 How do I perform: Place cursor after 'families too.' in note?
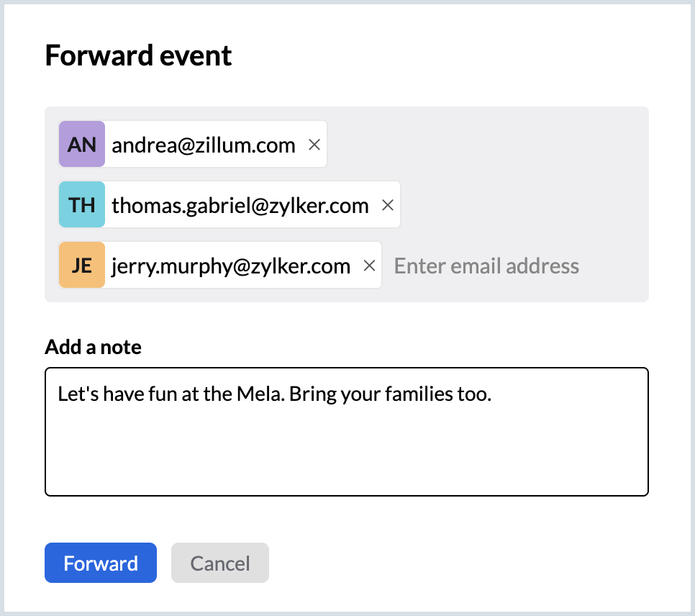(x=494, y=394)
